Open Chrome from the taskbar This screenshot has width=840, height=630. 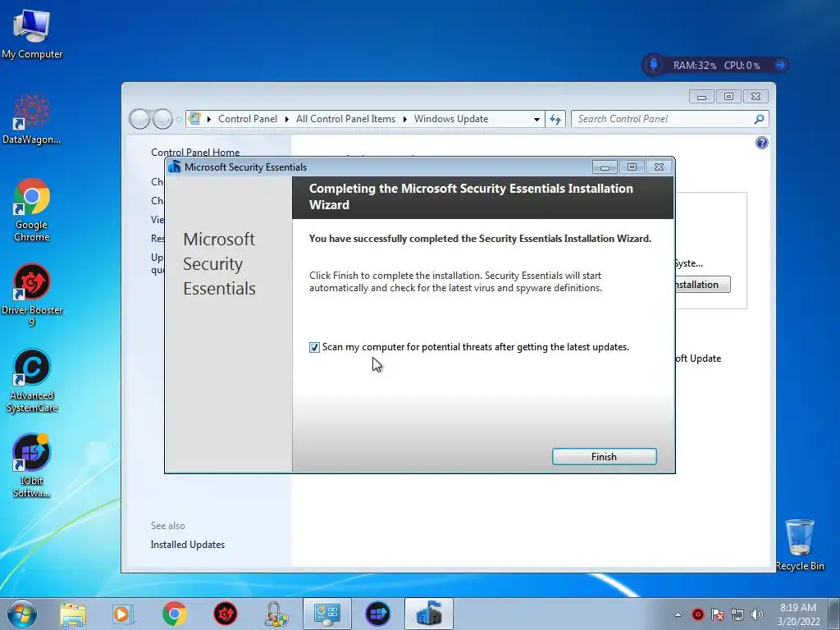(x=174, y=614)
